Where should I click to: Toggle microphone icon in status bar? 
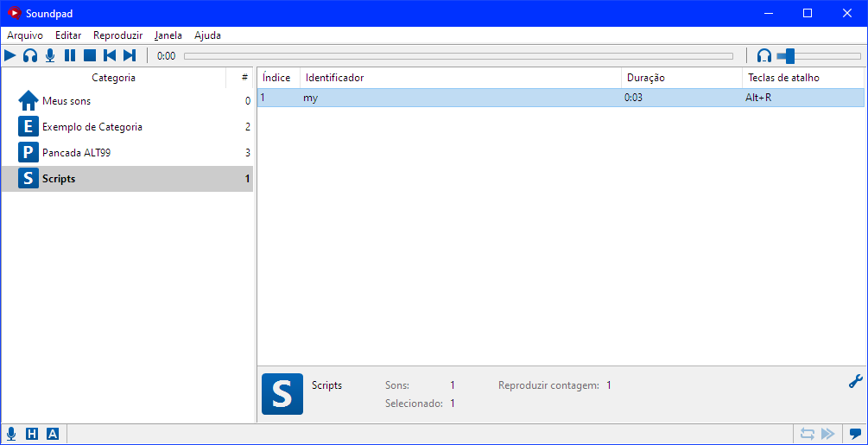point(11,434)
